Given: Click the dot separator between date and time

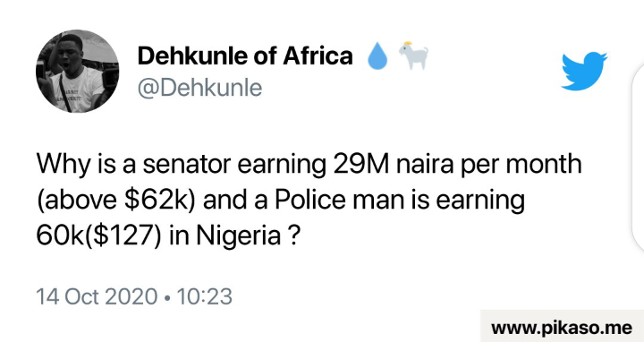Looking at the screenshot, I should tap(166, 297).
